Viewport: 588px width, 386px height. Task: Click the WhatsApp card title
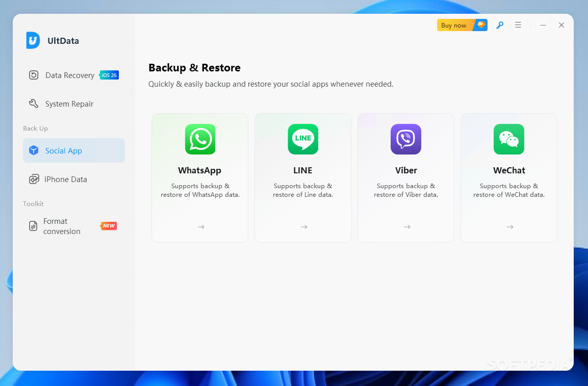click(x=199, y=170)
